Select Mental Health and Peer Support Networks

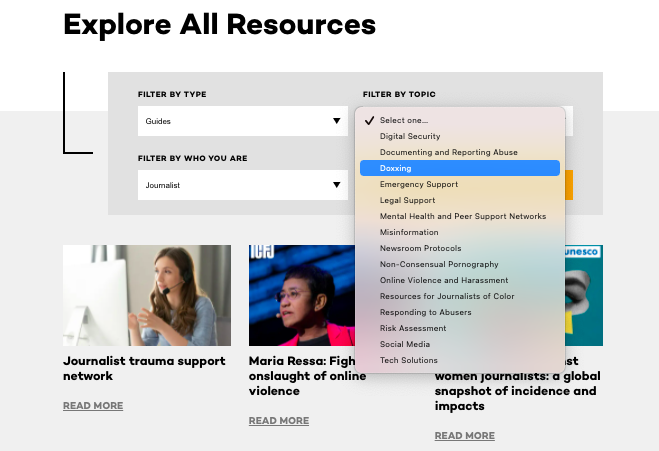[460, 216]
